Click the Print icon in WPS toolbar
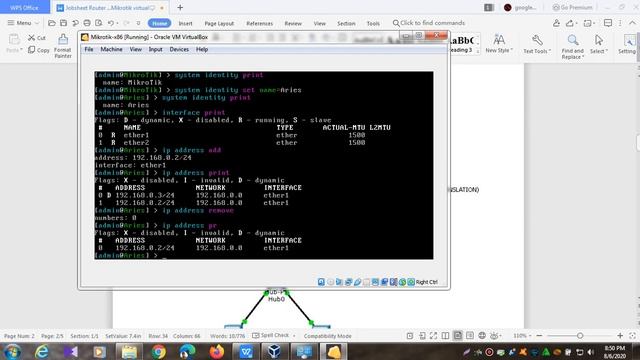The width and height of the screenshot is (640, 360). click(87, 23)
